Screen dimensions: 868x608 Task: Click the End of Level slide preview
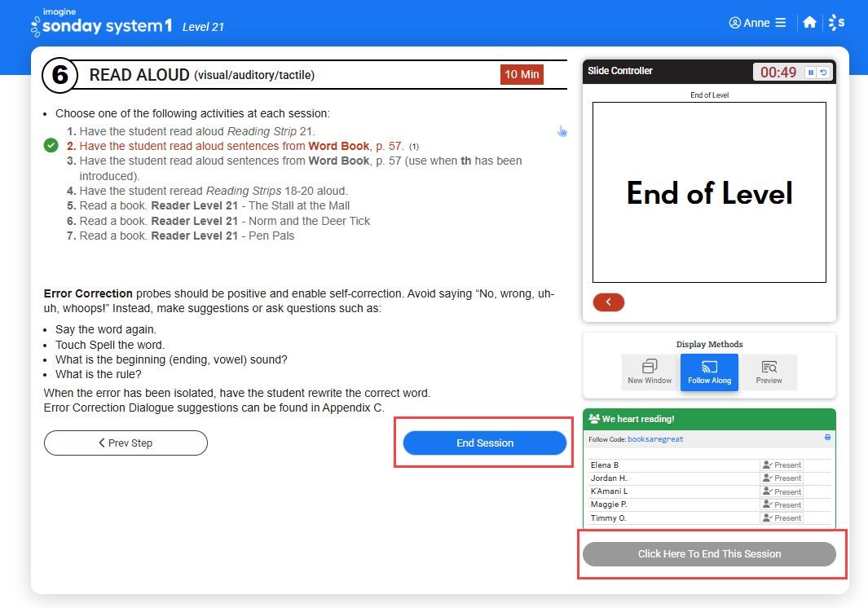709,192
